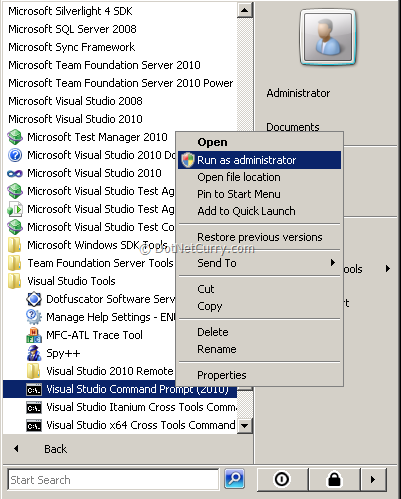Select Restore previous versions
The image size is (401, 499).
pyautogui.click(x=259, y=237)
